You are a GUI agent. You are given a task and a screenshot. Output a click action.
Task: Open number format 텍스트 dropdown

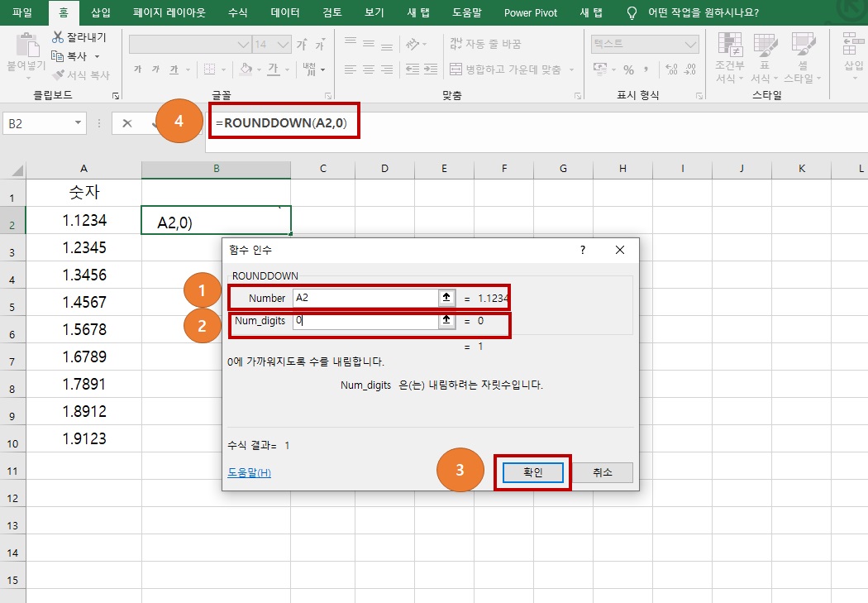(690, 45)
